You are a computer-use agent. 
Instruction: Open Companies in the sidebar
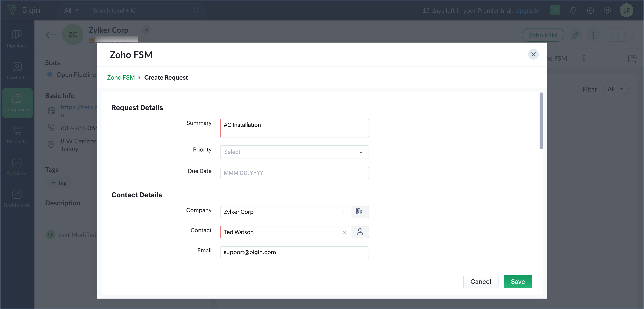(x=17, y=103)
